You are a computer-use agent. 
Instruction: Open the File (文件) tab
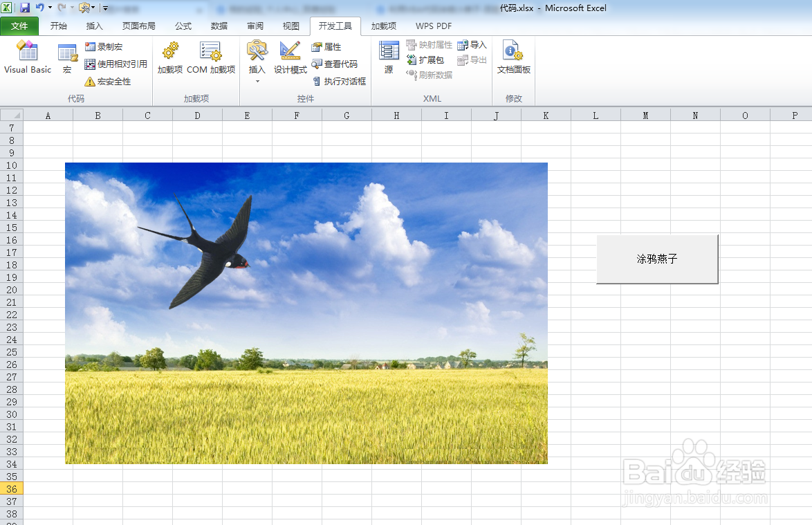[19, 26]
